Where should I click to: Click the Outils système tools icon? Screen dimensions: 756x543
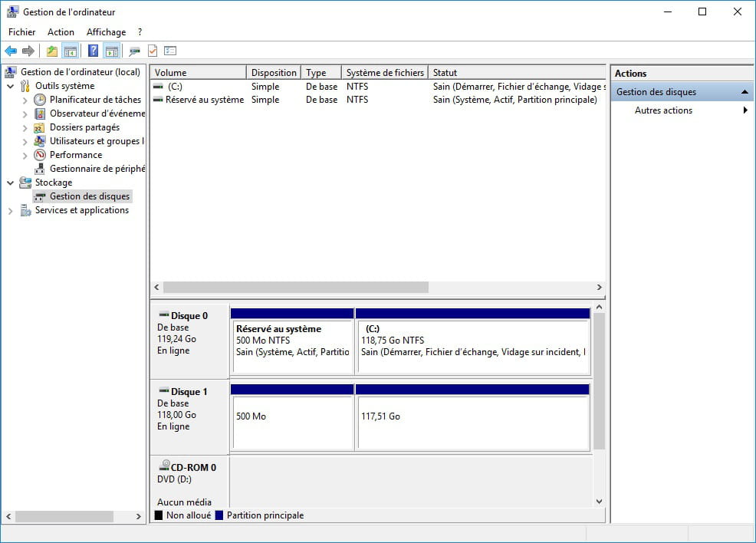25,86
